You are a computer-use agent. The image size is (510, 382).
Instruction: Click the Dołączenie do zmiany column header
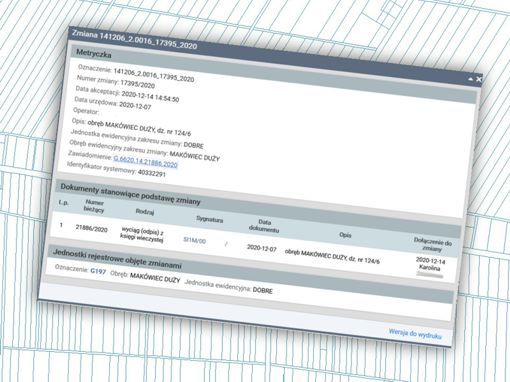tap(432, 245)
